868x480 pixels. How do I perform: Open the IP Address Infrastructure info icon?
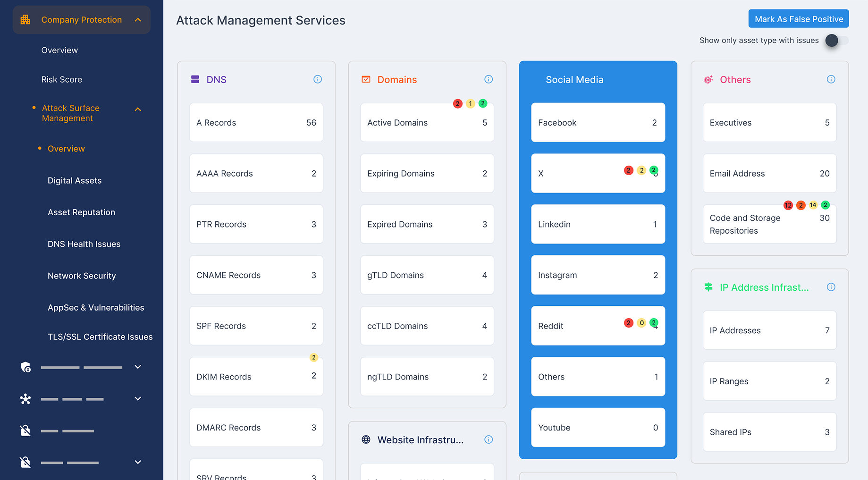(831, 287)
